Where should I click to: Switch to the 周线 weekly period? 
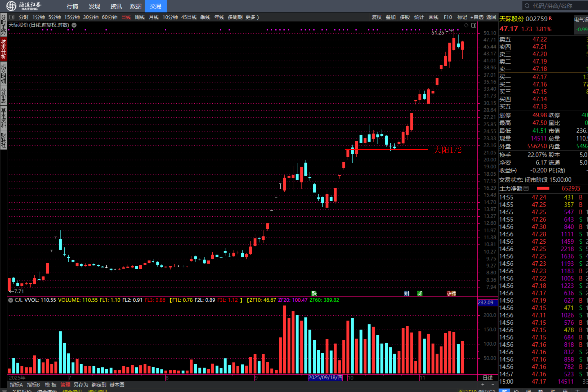[x=140, y=17]
